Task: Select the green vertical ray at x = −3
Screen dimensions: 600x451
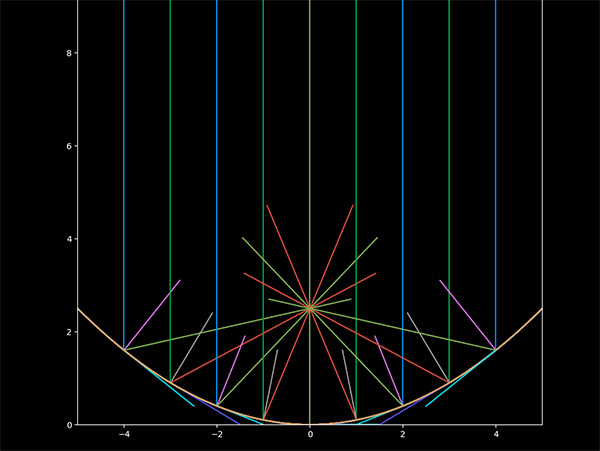Action: click(170, 191)
